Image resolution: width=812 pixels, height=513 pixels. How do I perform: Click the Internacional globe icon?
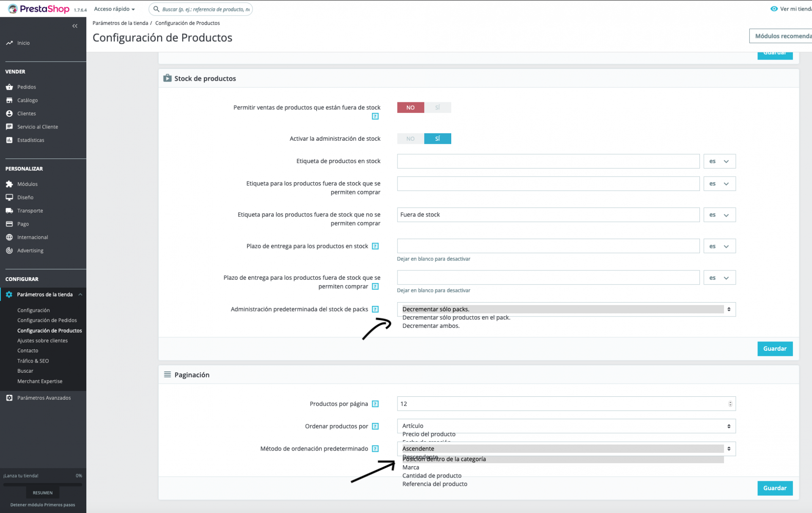coord(9,237)
